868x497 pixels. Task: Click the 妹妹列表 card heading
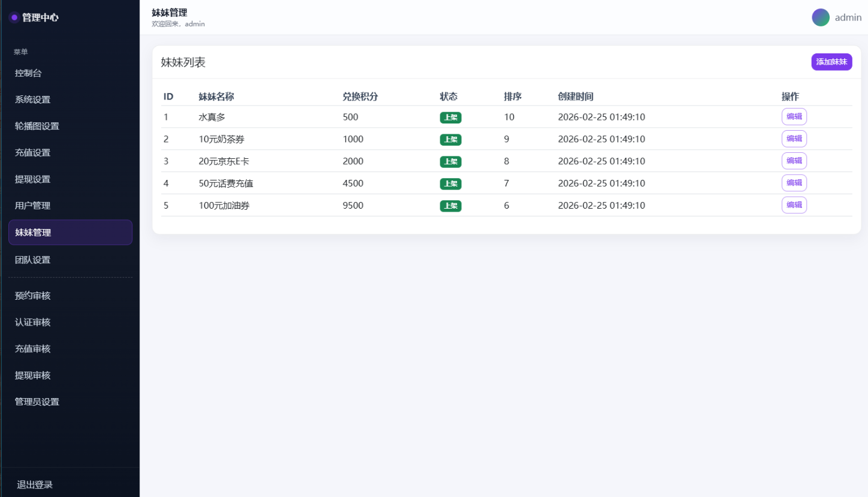tap(183, 62)
